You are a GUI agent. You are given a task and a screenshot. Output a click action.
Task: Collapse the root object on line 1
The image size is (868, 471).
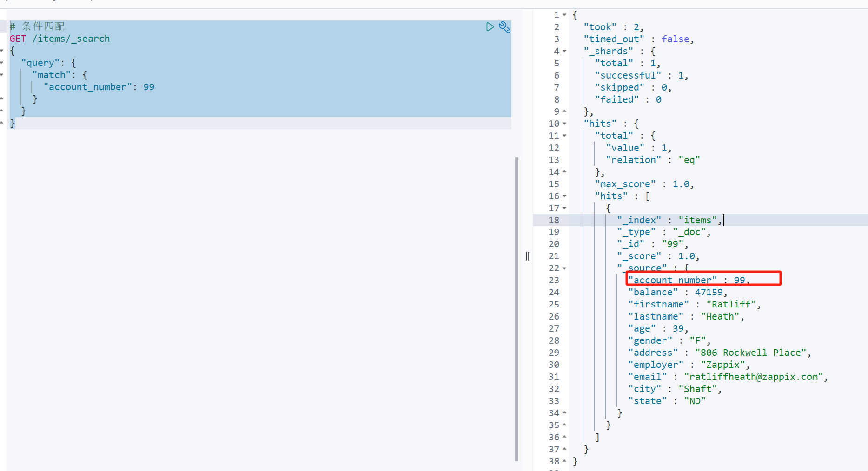point(564,15)
